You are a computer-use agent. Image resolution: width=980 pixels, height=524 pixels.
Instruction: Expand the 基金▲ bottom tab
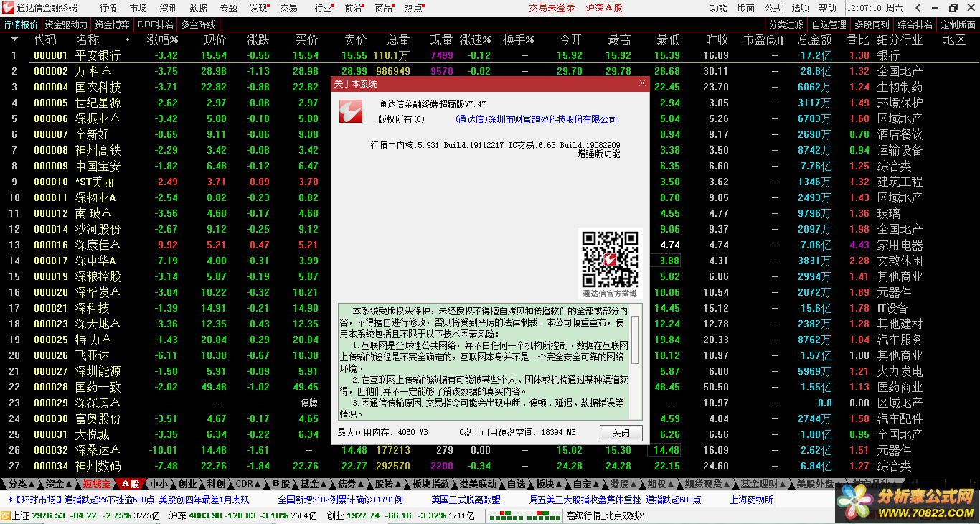click(313, 484)
